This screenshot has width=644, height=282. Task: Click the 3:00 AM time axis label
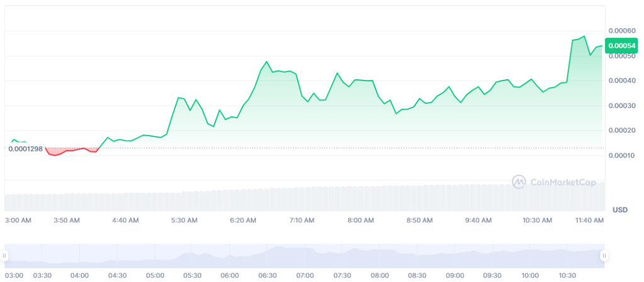click(x=18, y=220)
